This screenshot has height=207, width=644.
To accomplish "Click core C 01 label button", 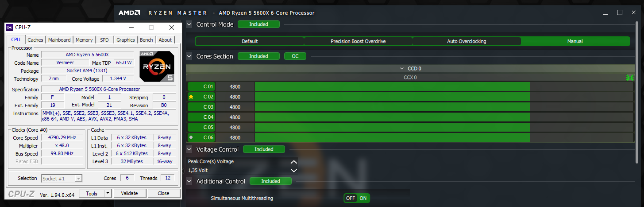I will 201,86.
